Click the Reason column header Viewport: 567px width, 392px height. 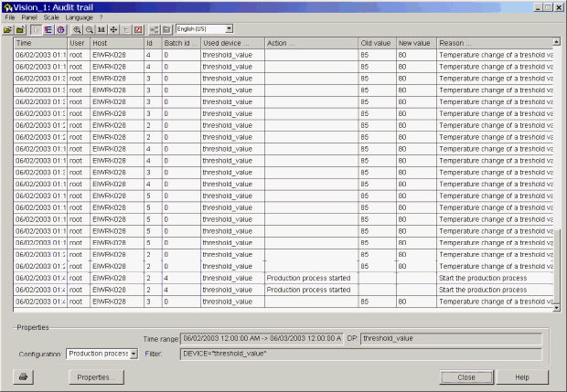coord(495,43)
